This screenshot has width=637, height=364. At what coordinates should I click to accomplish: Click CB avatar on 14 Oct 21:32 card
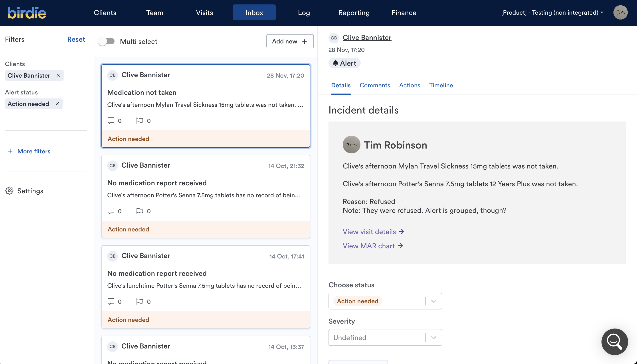(x=112, y=166)
